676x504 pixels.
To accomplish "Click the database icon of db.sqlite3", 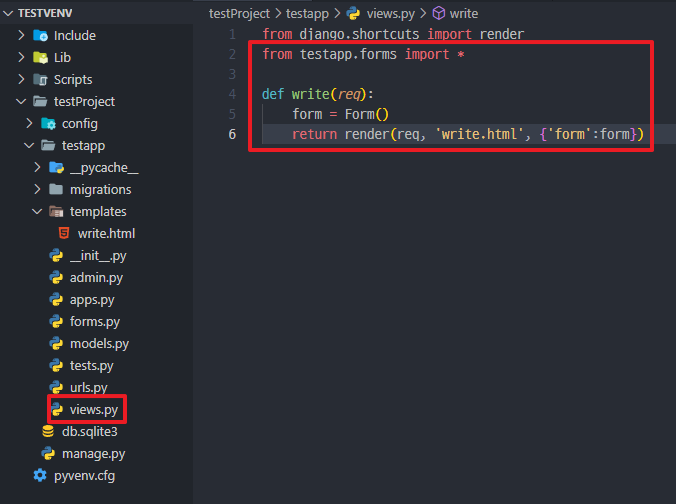I will [x=48, y=431].
